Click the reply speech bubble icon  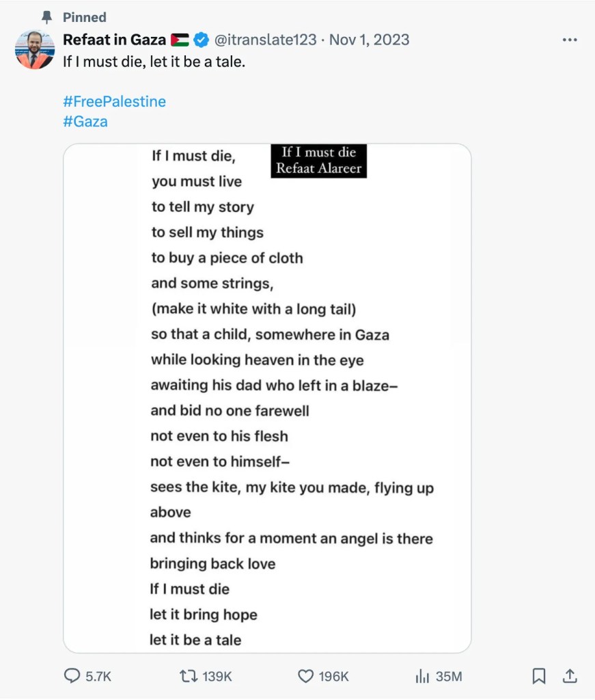point(72,676)
